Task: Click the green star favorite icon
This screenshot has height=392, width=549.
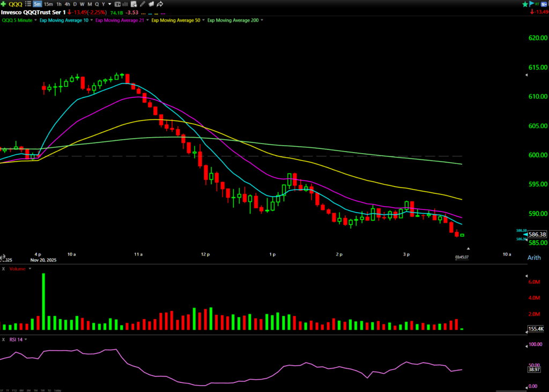Action: tap(524, 4)
